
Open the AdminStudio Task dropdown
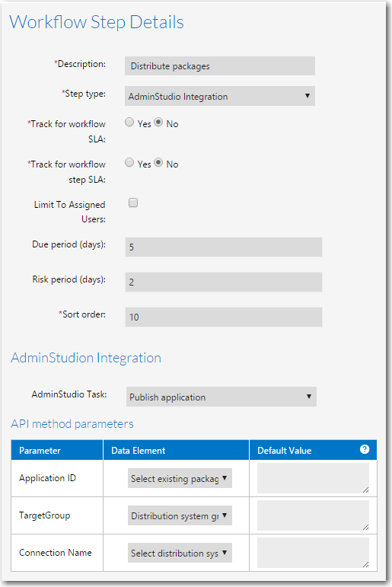pos(221,397)
